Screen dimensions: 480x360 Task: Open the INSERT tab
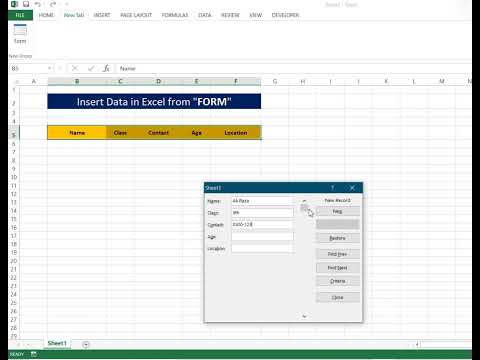(102, 15)
